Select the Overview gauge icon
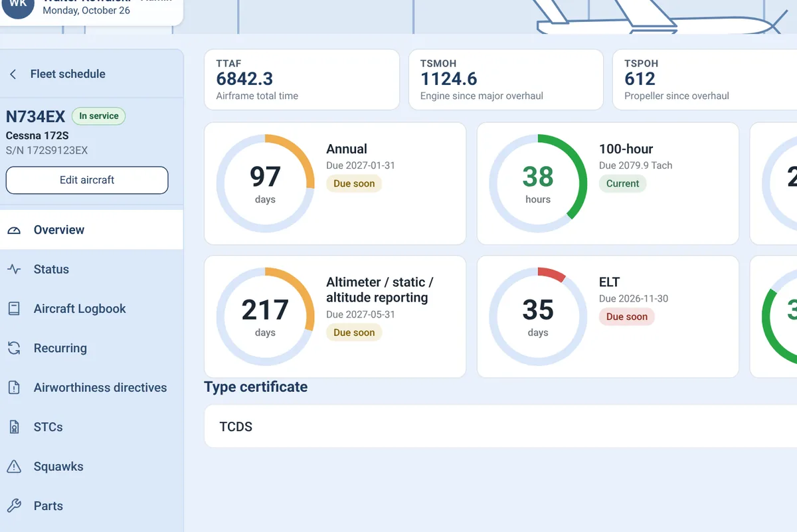Image resolution: width=797 pixels, height=532 pixels. point(14,230)
